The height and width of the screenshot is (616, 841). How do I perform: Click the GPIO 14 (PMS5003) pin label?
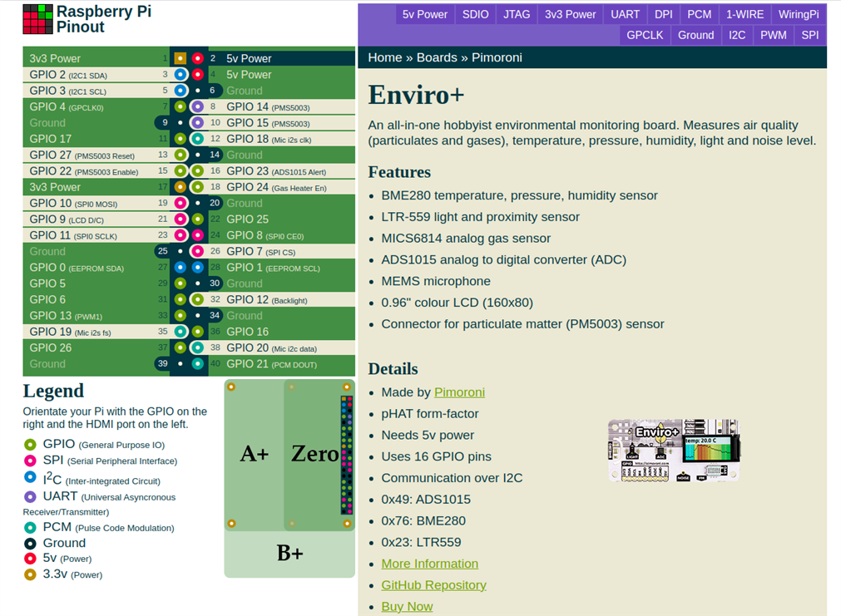tap(268, 106)
